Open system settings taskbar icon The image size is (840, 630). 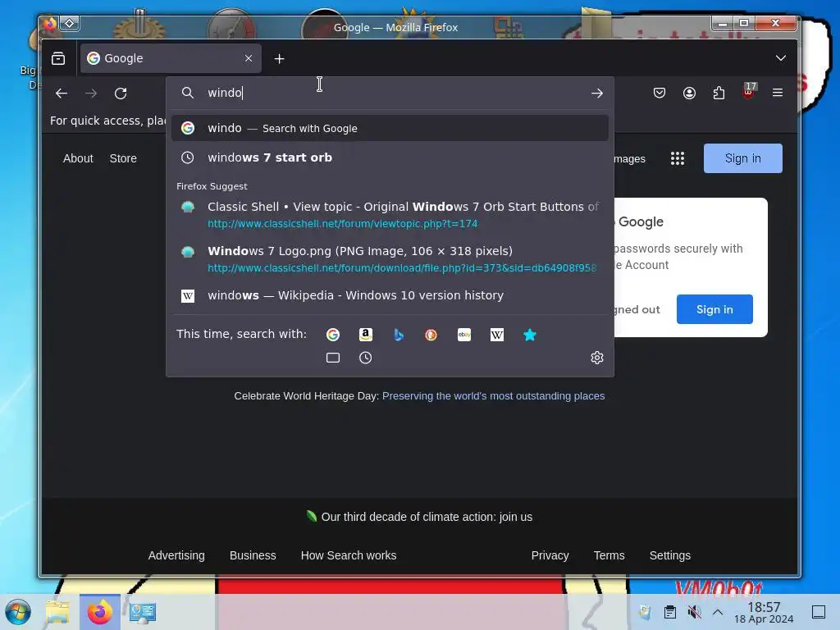(143, 612)
